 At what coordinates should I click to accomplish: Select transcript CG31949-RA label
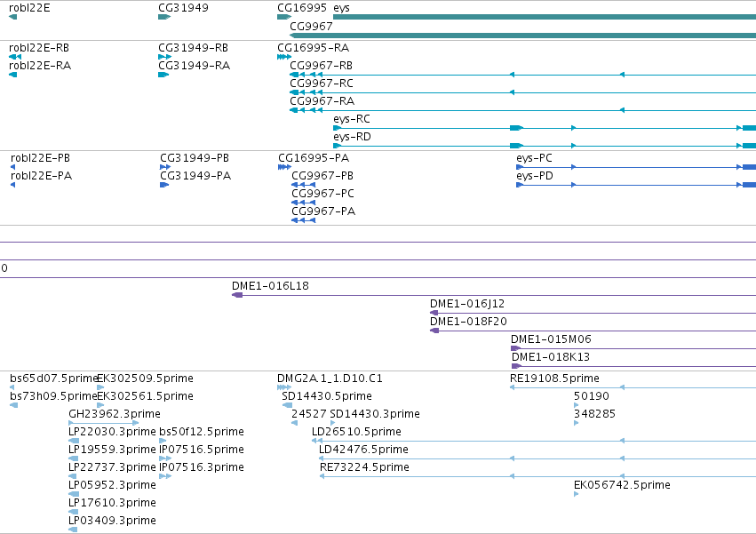[x=194, y=66]
